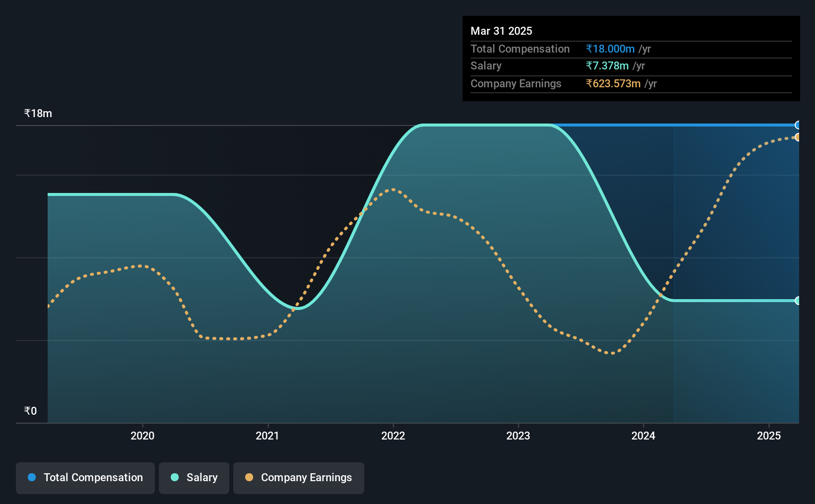Click the 2023 x-axis label
Viewport: 815px width, 504px height.
[x=518, y=436]
